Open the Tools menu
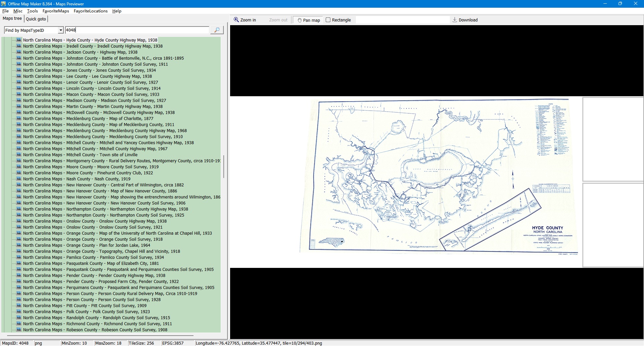The height and width of the screenshot is (346, 644). pyautogui.click(x=33, y=11)
